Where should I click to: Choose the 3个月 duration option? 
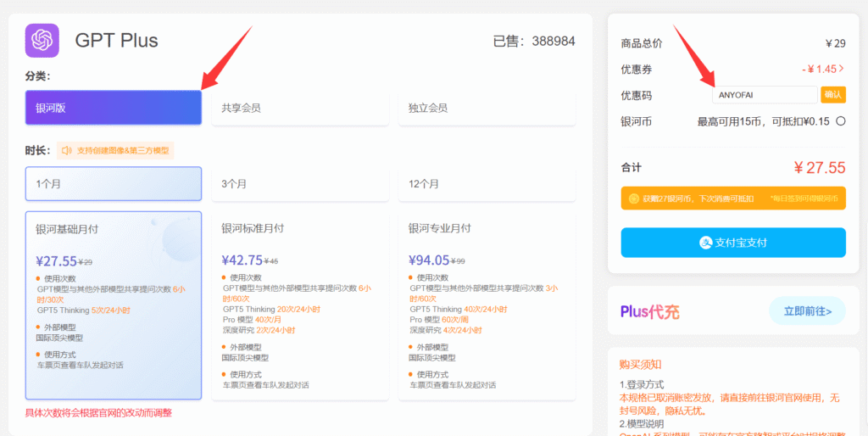[300, 184]
